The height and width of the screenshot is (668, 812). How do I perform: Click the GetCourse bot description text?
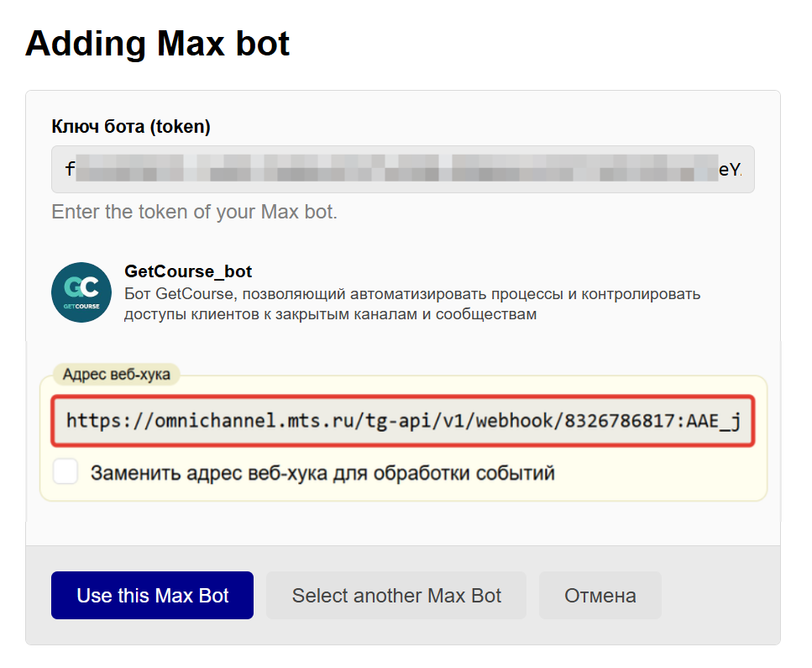point(411,304)
